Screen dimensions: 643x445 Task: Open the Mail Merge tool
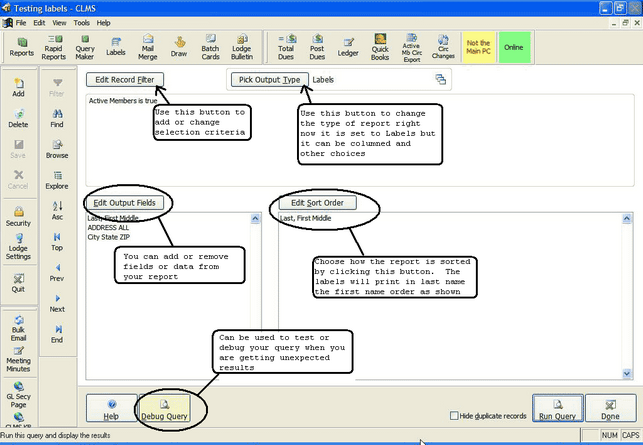pos(148,47)
